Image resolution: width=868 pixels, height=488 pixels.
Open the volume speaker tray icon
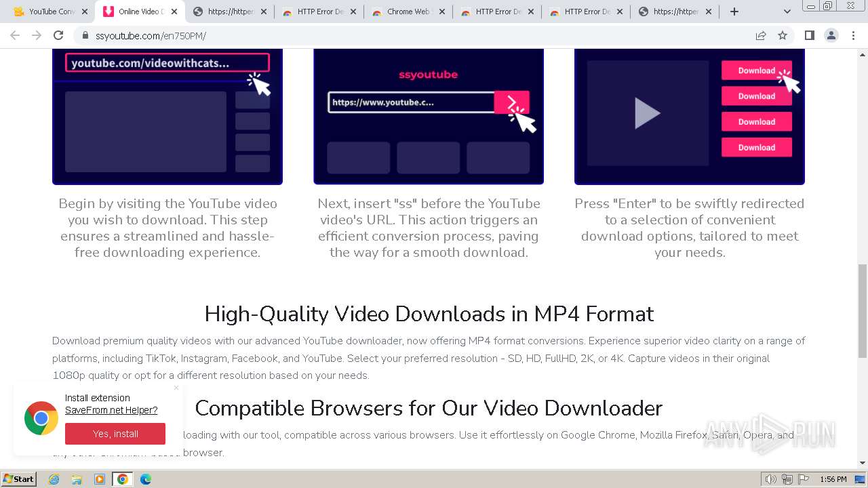point(770,479)
